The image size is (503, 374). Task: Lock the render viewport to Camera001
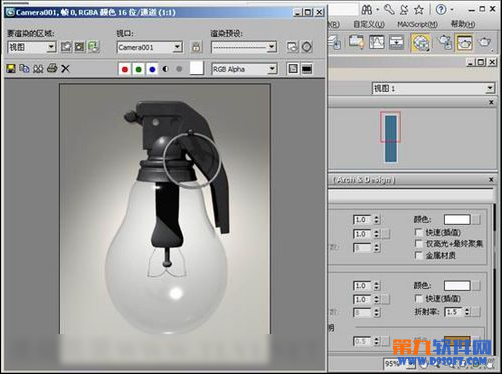tap(196, 47)
